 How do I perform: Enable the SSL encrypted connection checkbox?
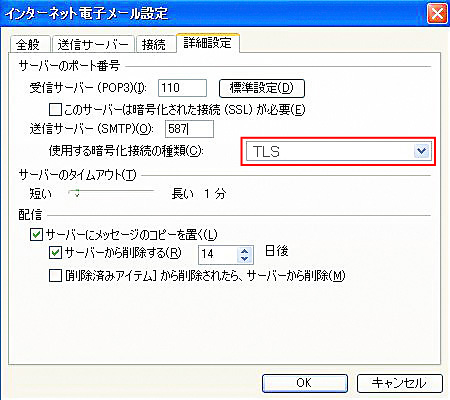[x=55, y=109]
